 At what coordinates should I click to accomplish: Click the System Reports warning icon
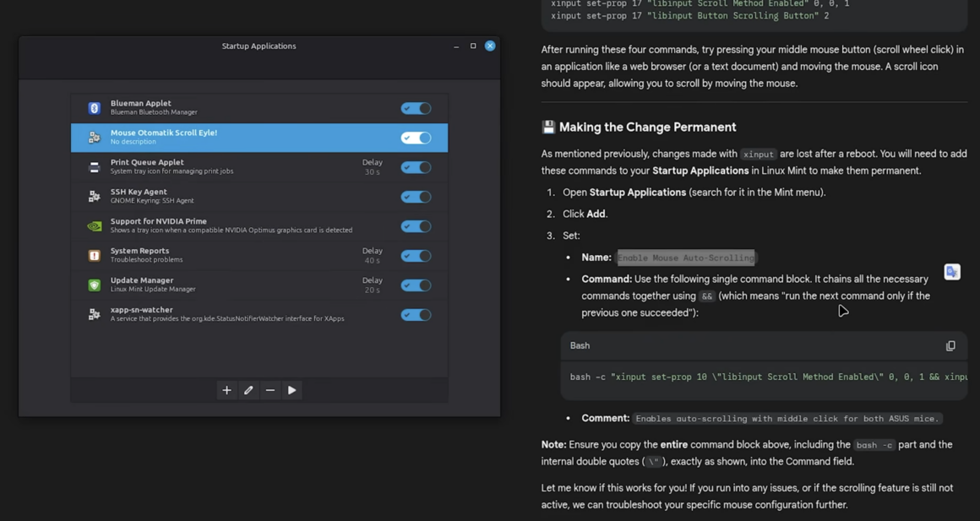point(95,256)
